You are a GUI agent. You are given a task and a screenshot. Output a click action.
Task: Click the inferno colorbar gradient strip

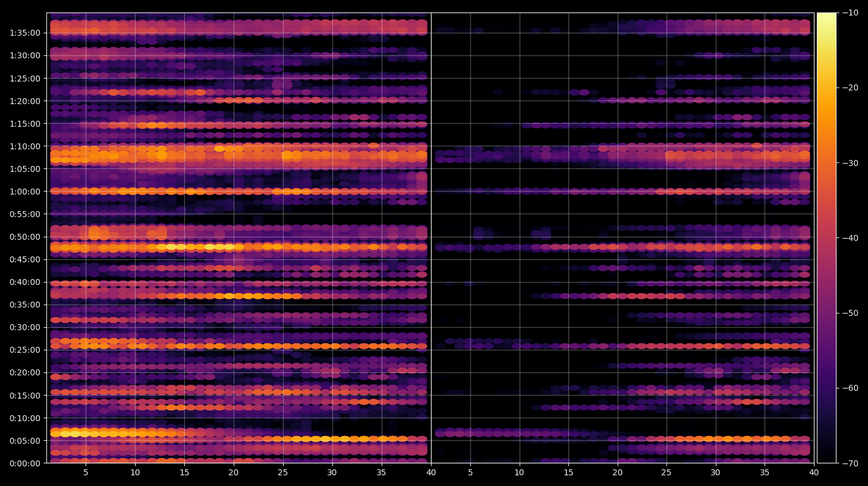pos(826,238)
